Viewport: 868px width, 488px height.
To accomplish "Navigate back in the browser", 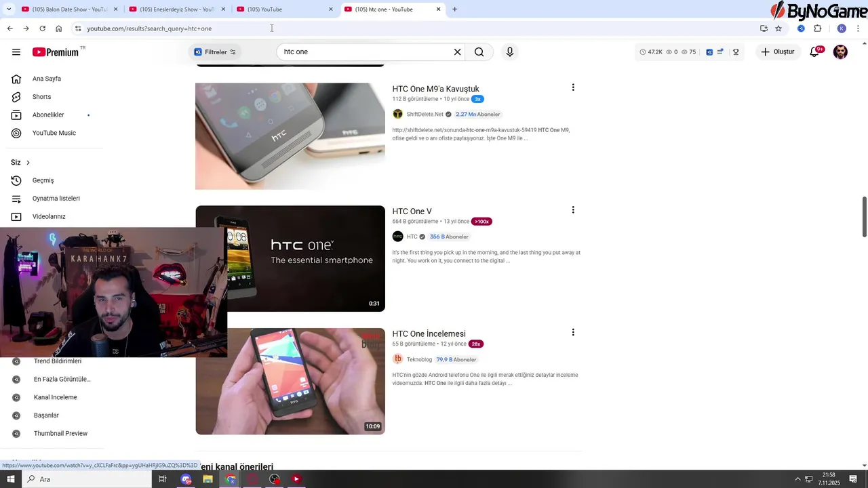I will [x=9, y=28].
